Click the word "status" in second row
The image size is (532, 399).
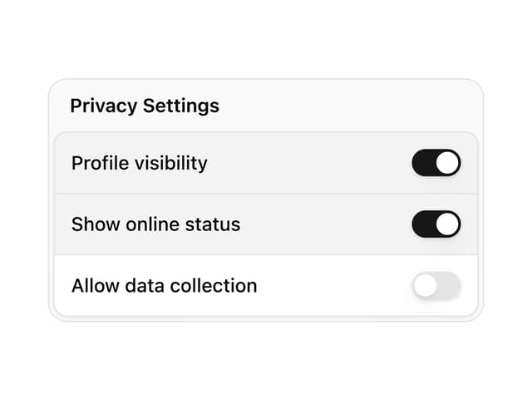pyautogui.click(x=213, y=224)
